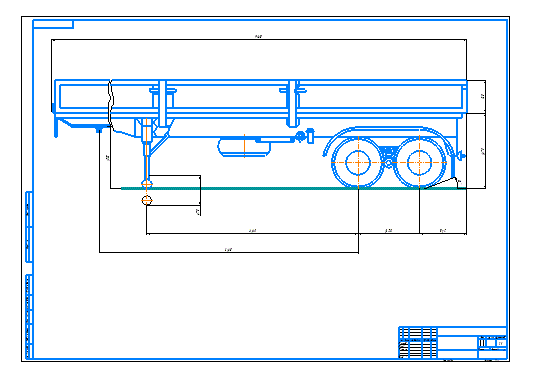Screen dimensions: 536x380
Task: Click the small empty stamp box at the top-left of the frame
Action: pyautogui.click(x=53, y=24)
